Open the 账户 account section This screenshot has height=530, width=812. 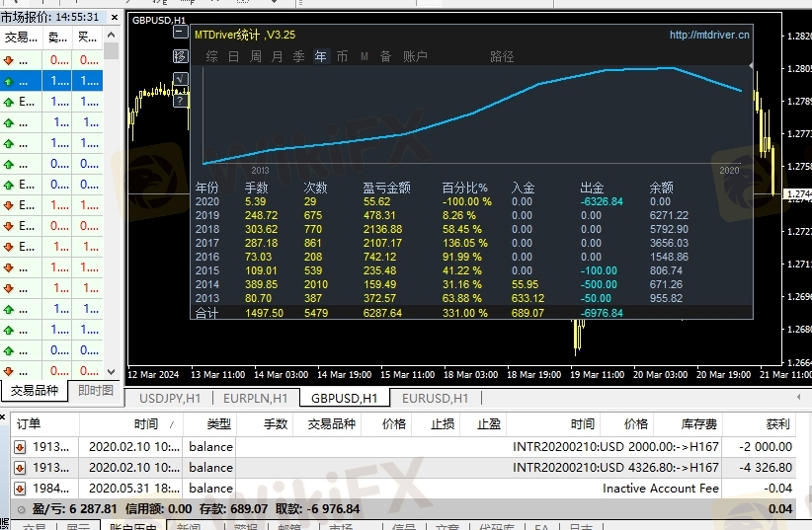[415, 57]
